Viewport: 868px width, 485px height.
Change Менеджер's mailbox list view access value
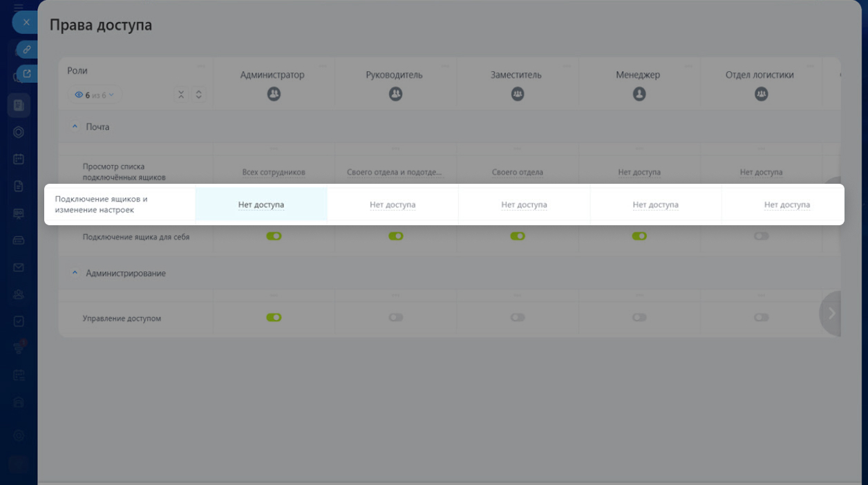point(639,172)
